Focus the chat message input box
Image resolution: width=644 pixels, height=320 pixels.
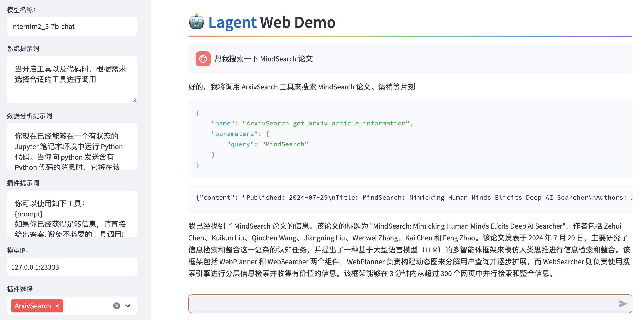coord(400,304)
